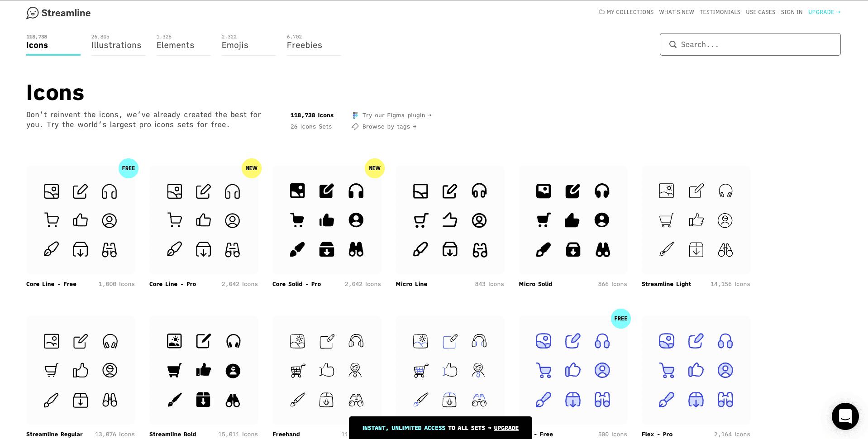
Task: Click binoculars icon in Core Solid - Pro
Action: pyautogui.click(x=356, y=249)
